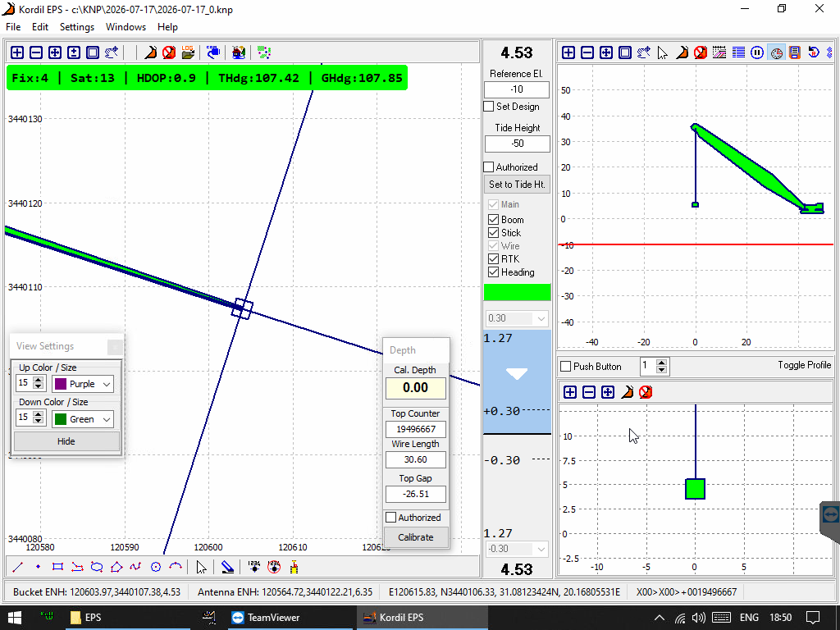
Task: Click the 1234 point label tool
Action: 254,567
